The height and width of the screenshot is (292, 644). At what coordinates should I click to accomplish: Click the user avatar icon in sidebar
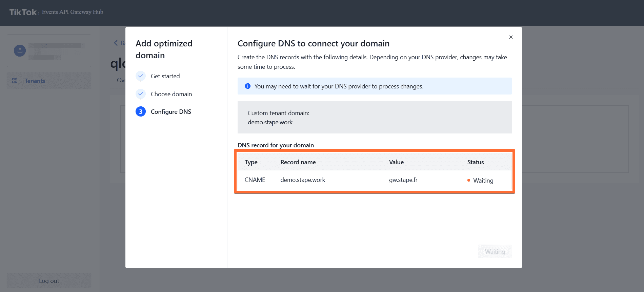(20, 50)
